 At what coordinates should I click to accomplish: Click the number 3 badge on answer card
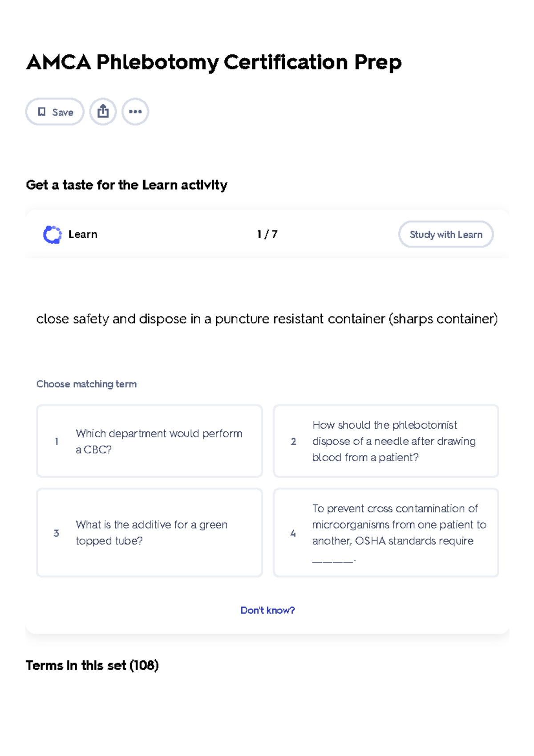(x=57, y=533)
